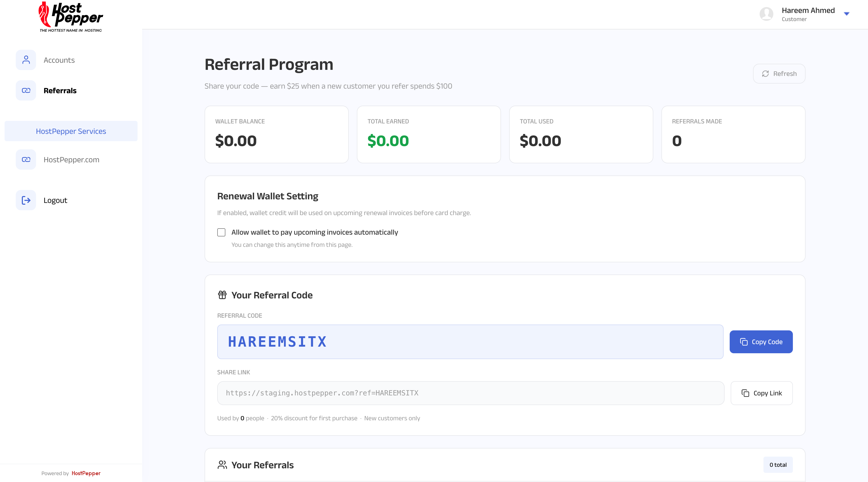This screenshot has width=868, height=482.
Task: Click the Referrals link icon
Action: 26,90
